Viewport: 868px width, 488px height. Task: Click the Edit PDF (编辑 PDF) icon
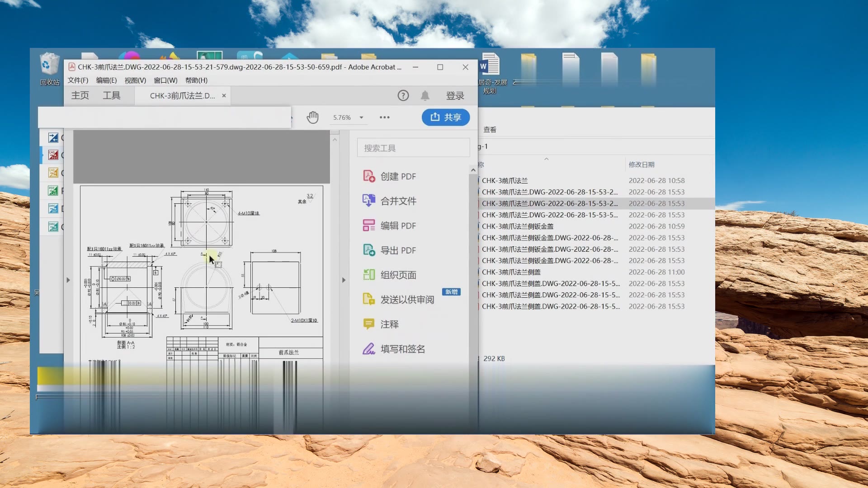(x=369, y=225)
